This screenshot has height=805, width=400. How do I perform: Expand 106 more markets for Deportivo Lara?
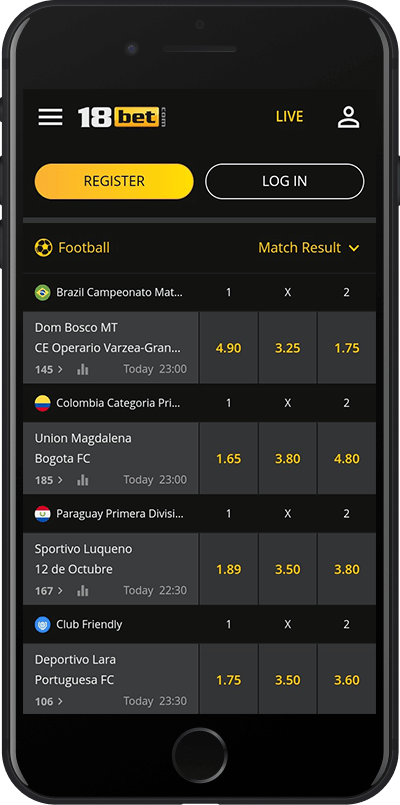coord(49,701)
